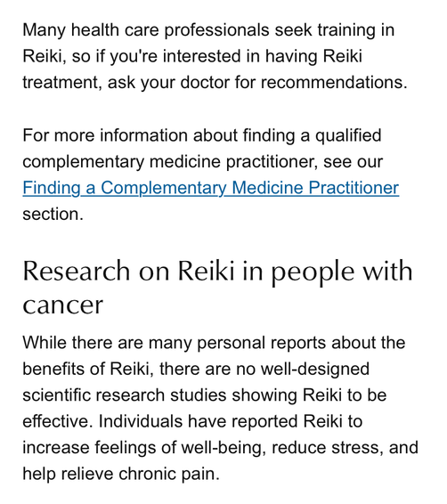
Task: Click the text "Individuals have reported Reiki to"
Action: pos(231,421)
